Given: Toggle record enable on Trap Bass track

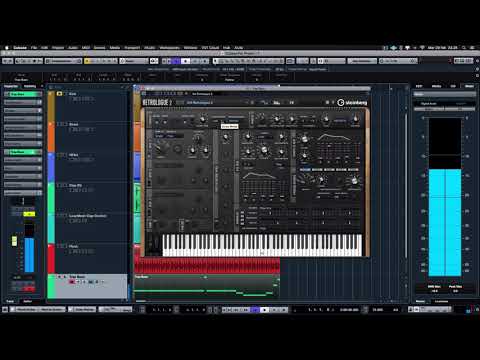Looking at the screenshot, I should [71, 282].
